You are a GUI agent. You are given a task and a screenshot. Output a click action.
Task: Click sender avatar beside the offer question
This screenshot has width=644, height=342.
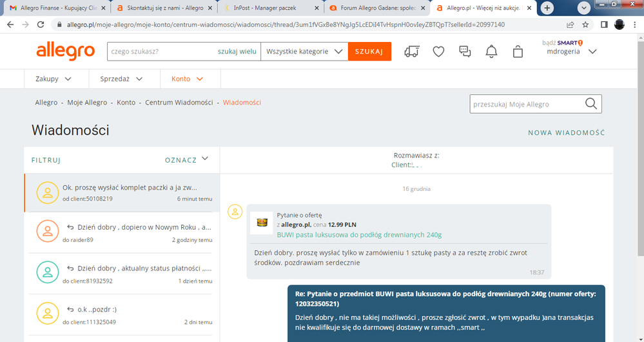[235, 212]
